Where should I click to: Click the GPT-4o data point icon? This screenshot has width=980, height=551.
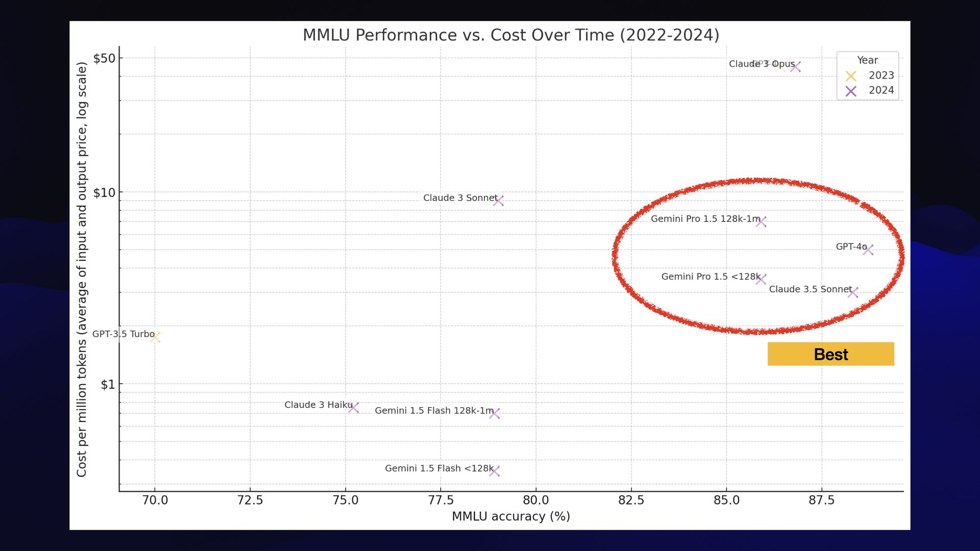(x=868, y=249)
